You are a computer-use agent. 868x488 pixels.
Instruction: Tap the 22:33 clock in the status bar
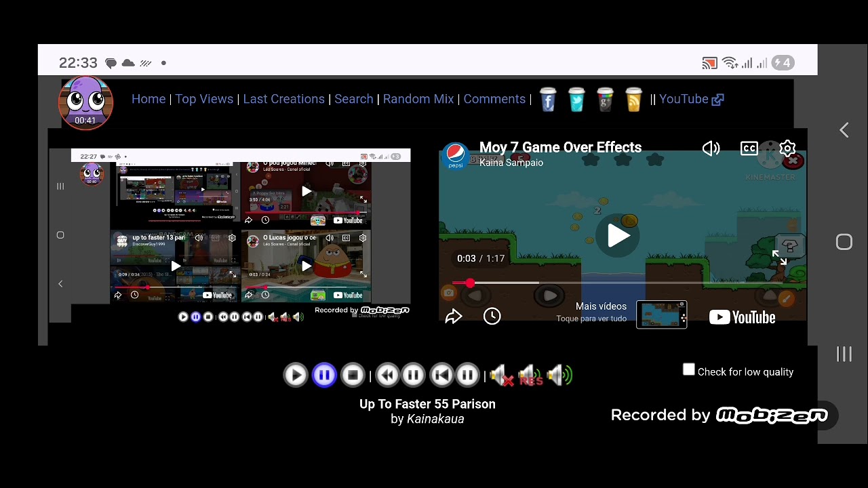[78, 63]
